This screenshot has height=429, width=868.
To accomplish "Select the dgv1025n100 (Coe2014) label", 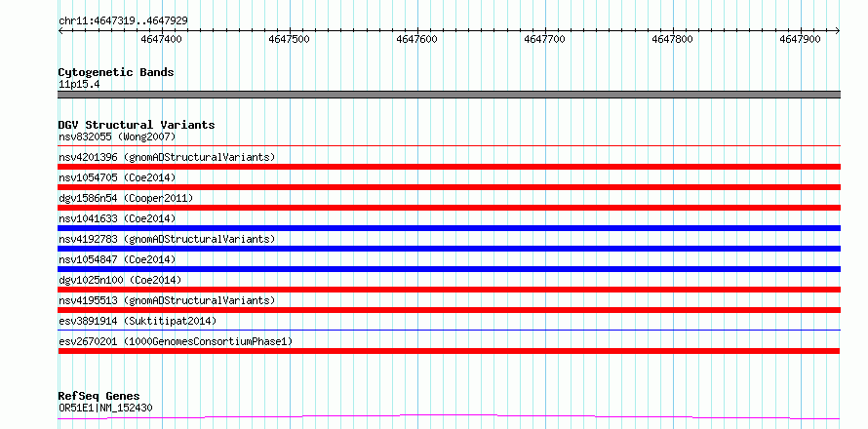I will coord(120,280).
